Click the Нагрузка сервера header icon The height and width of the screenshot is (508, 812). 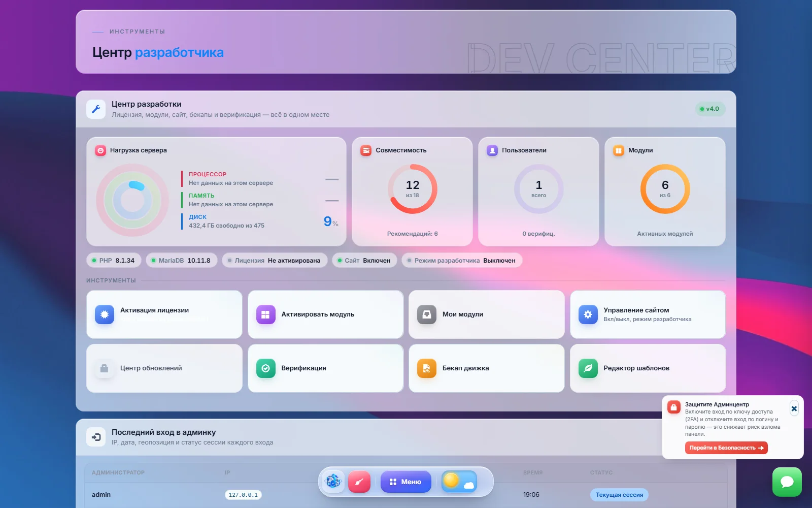tap(100, 150)
